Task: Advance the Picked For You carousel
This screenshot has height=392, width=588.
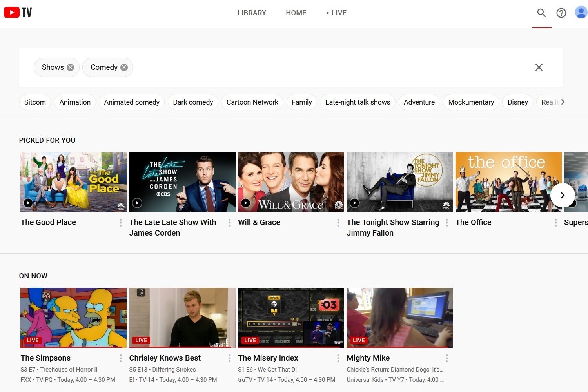Action: point(563,195)
